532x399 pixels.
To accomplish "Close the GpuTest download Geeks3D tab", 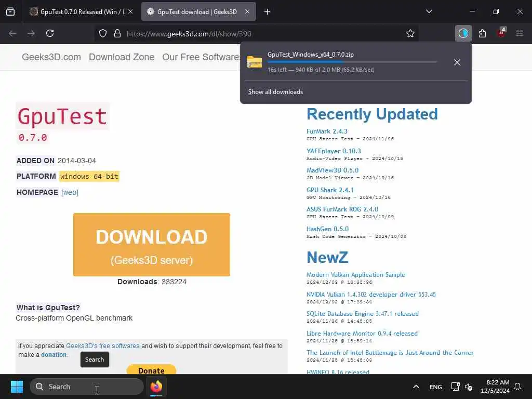I will coord(247,11).
